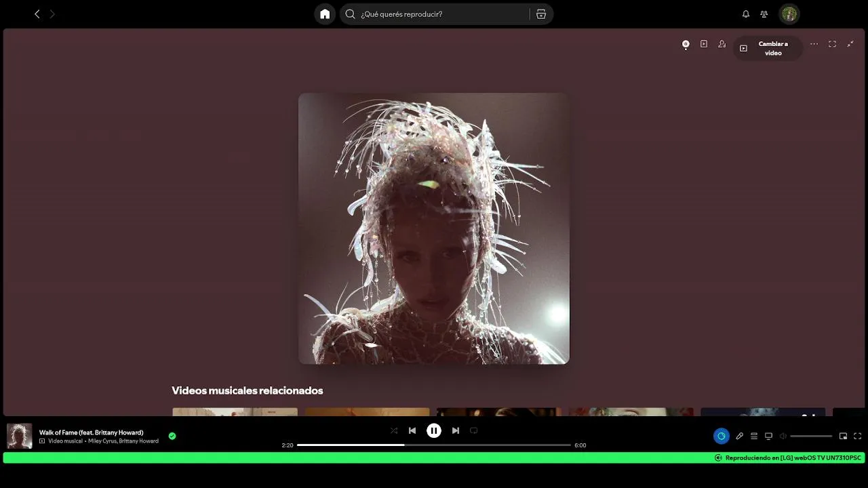Click the search magnifier icon
868x488 pixels.
pos(351,14)
